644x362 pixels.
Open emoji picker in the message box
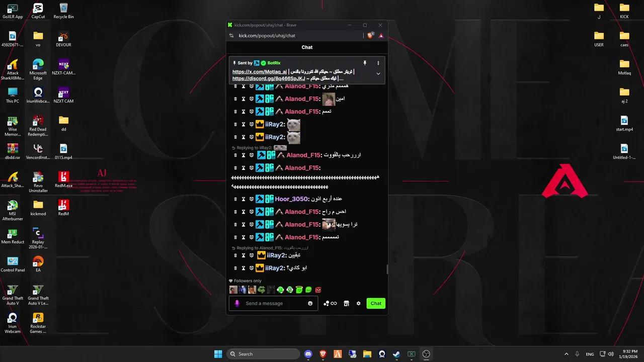pyautogui.click(x=310, y=303)
